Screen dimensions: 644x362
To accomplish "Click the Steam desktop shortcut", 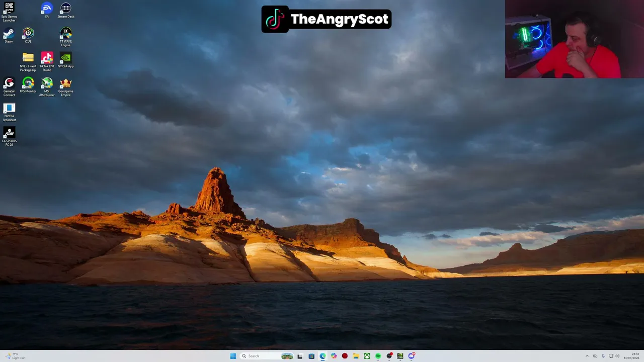I will tap(9, 36).
